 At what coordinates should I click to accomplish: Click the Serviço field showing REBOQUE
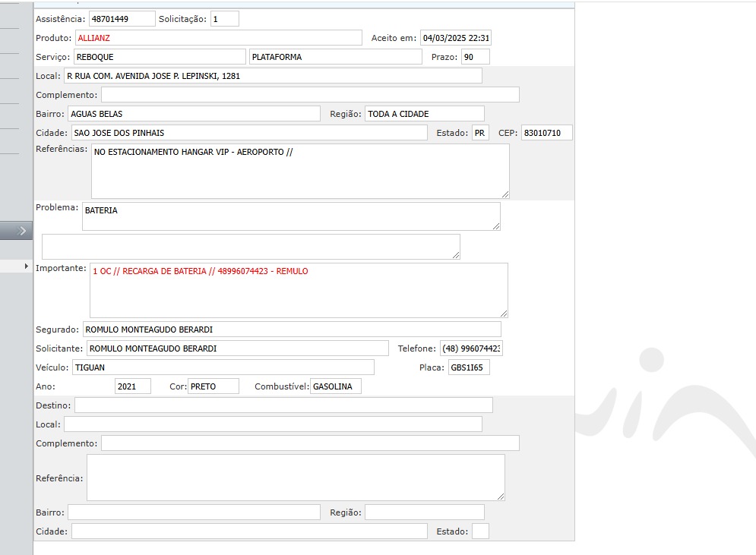[x=160, y=57]
